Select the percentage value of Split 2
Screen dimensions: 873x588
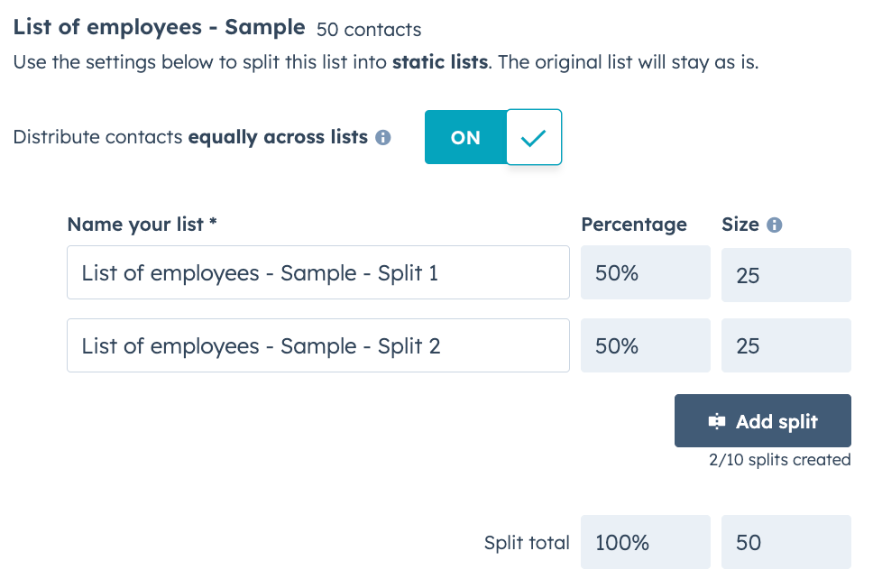tap(645, 345)
